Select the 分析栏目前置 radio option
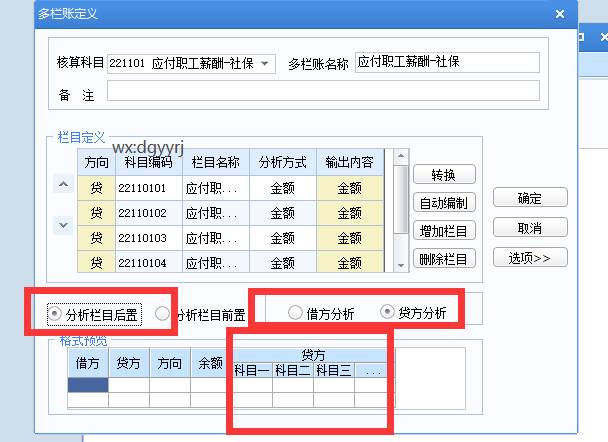Image resolution: width=608 pixels, height=442 pixels. [163, 314]
